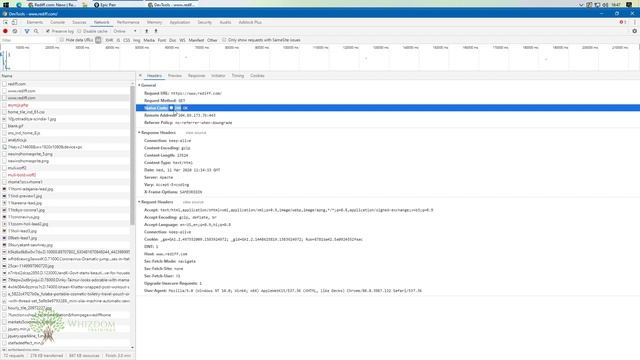Screen dimensions: 640x360
Task: Click the Name column header
Action: pos(67,76)
